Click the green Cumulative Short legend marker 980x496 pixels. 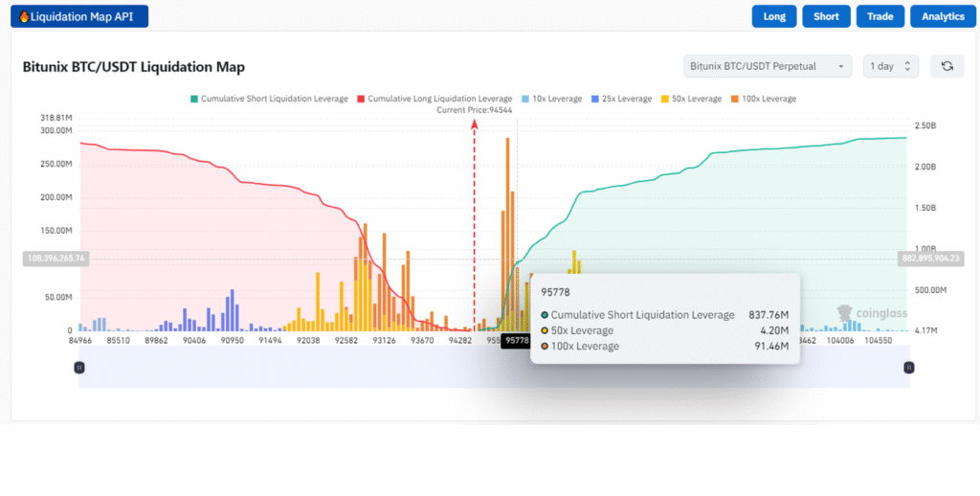[x=194, y=99]
